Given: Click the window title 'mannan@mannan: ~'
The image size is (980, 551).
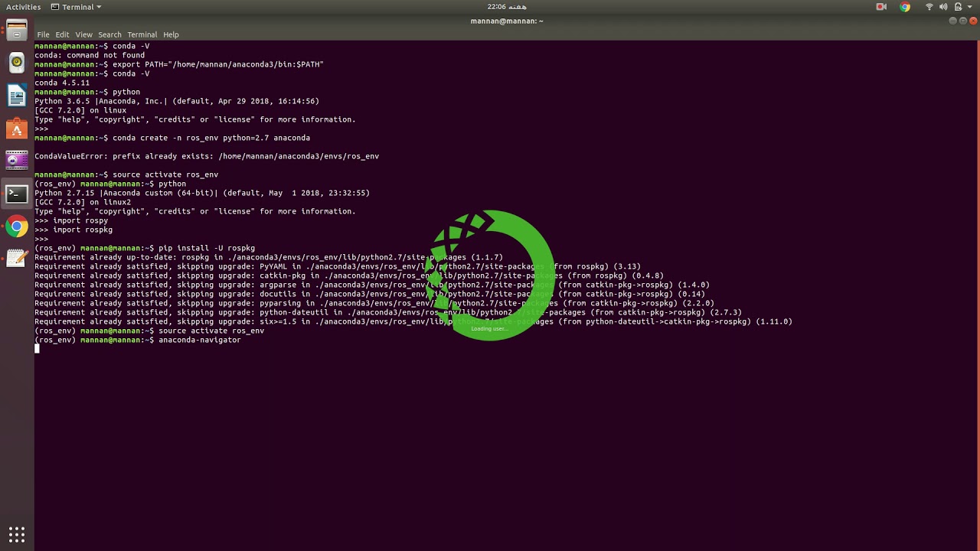Looking at the screenshot, I should pyautogui.click(x=506, y=21).
